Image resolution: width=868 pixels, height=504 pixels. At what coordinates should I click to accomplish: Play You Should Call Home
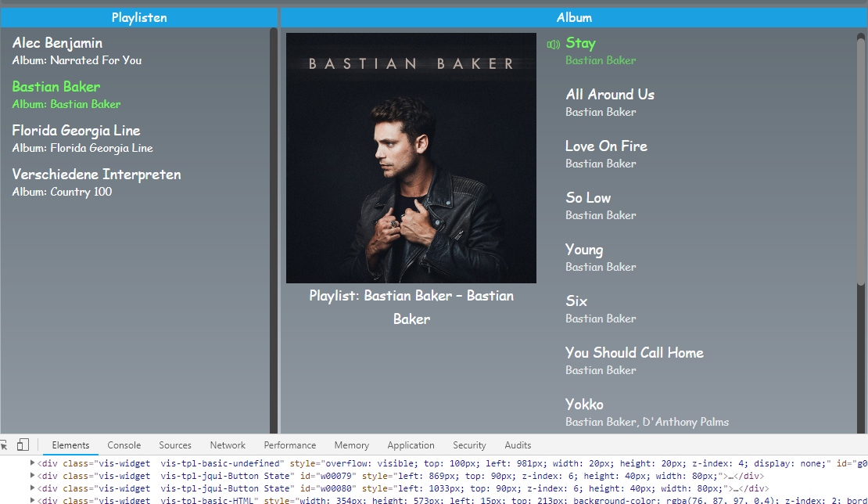click(634, 352)
